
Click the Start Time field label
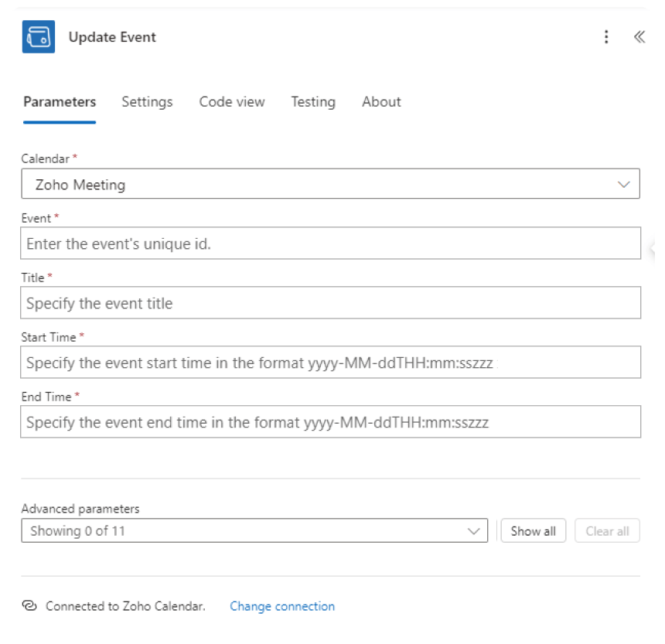click(49, 337)
